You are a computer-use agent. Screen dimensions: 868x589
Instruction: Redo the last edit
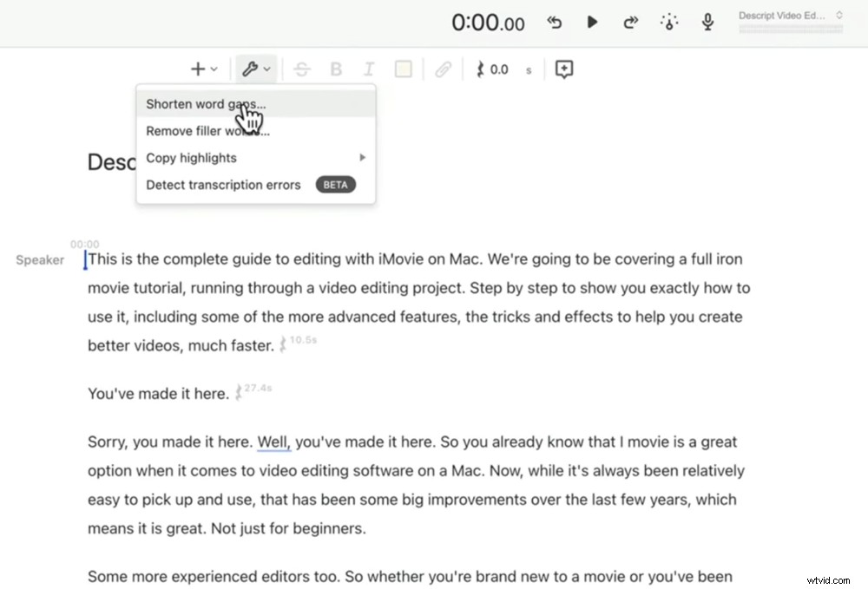(630, 22)
